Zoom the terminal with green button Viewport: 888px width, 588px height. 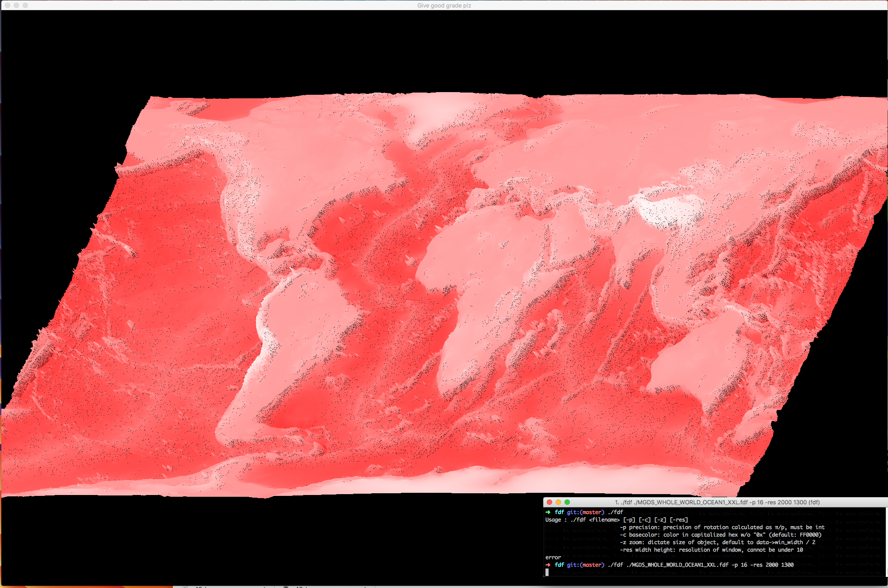[567, 502]
